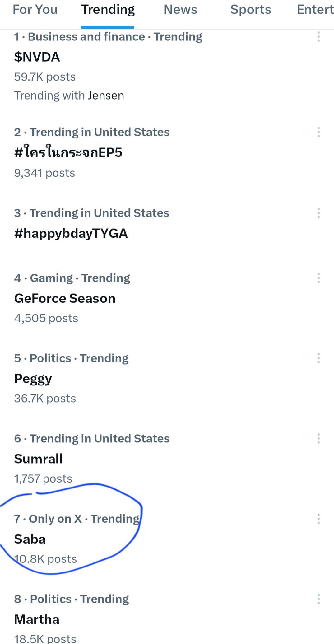Switch to the Entertainment tab
The width and height of the screenshot is (334, 644).
pos(315,10)
